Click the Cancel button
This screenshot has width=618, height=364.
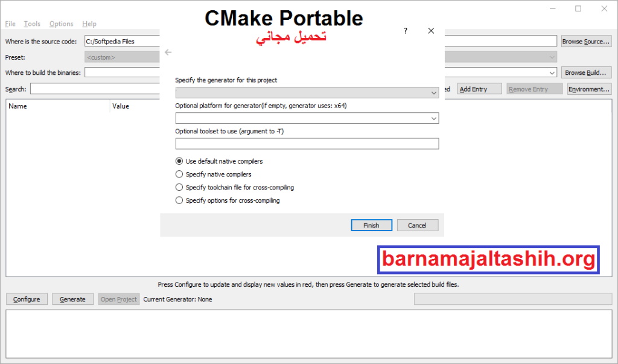418,225
